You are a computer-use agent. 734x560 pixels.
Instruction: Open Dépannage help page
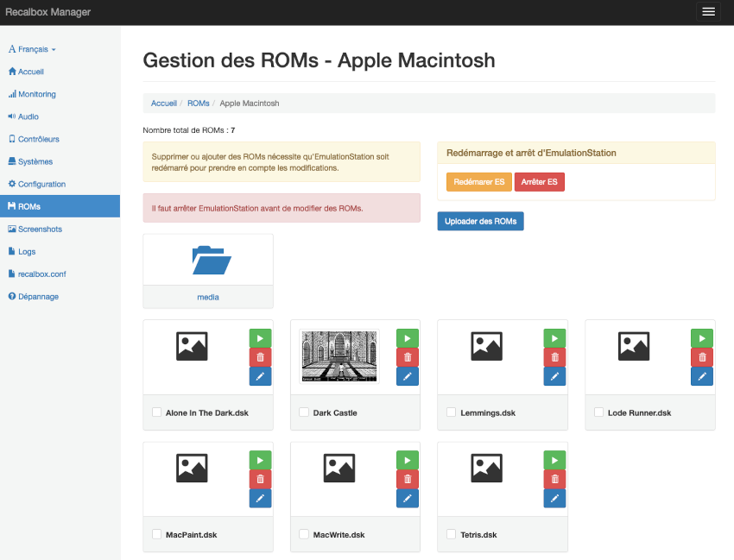[60, 296]
